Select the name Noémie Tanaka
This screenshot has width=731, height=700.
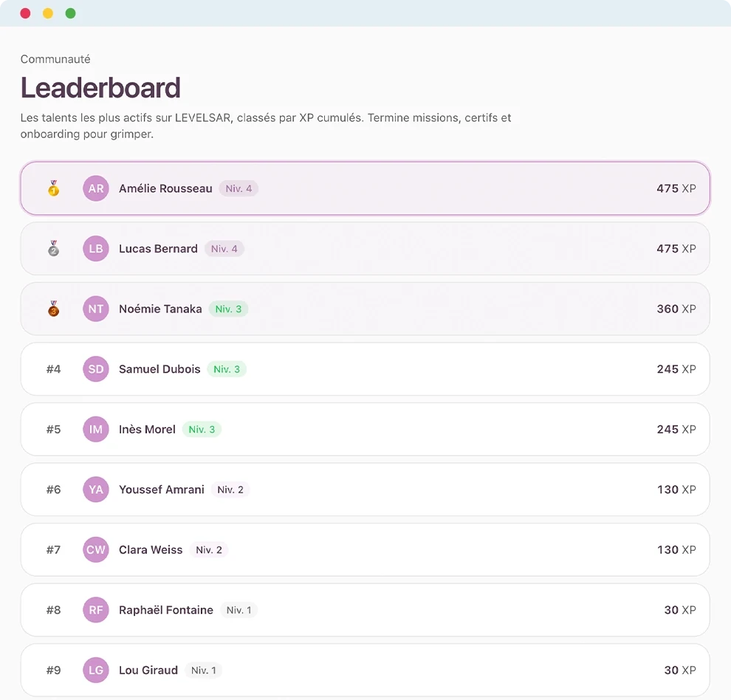[160, 309]
